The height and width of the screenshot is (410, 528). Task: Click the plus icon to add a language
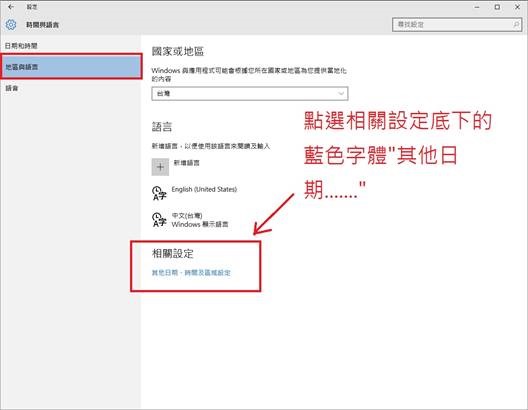tap(160, 167)
